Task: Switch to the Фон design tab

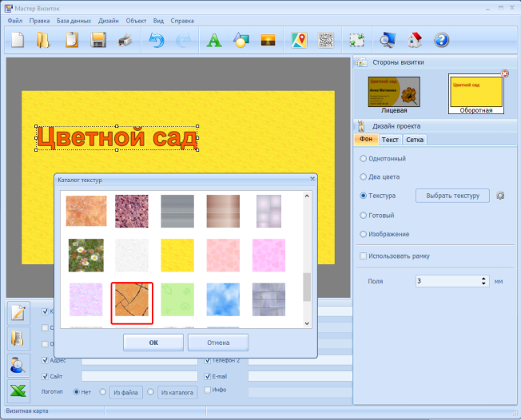Action: click(366, 139)
